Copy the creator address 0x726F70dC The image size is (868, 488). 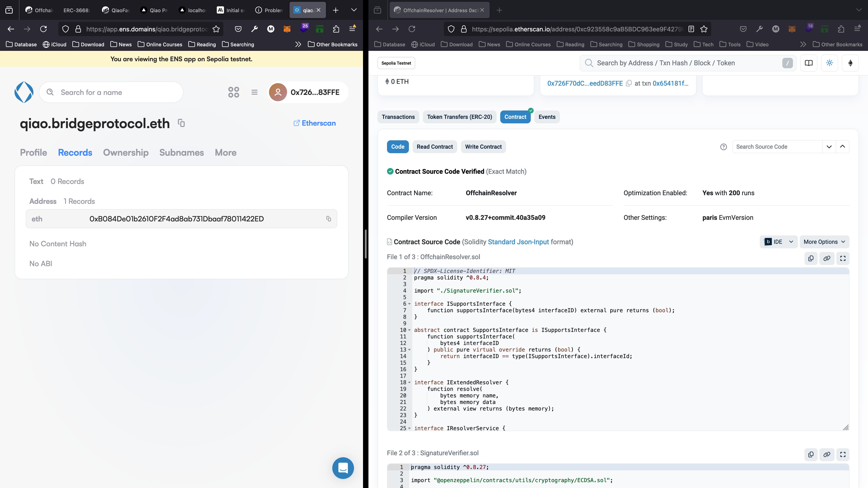pyautogui.click(x=629, y=83)
